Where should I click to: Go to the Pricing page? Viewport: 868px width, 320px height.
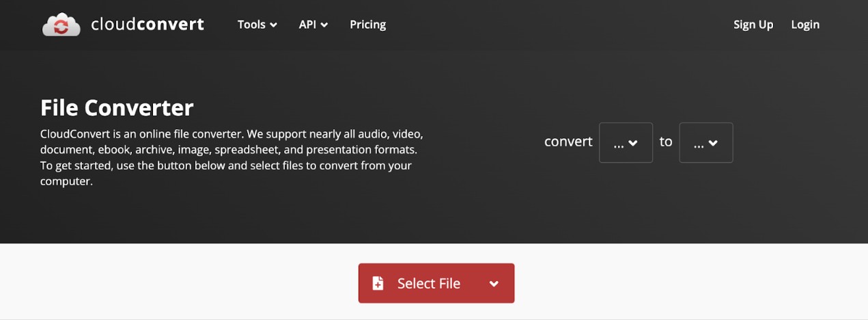367,25
